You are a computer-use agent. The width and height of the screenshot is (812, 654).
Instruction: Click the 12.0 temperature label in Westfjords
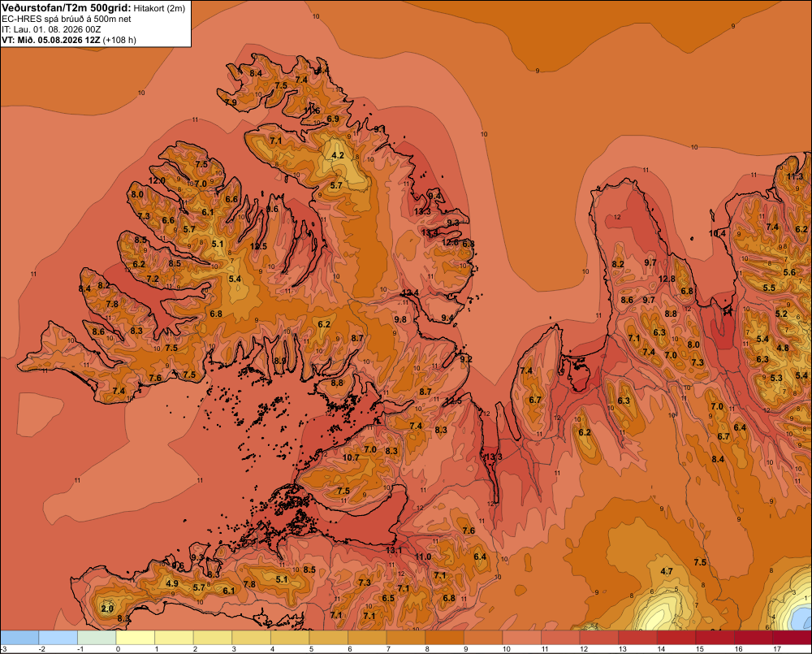(x=157, y=180)
